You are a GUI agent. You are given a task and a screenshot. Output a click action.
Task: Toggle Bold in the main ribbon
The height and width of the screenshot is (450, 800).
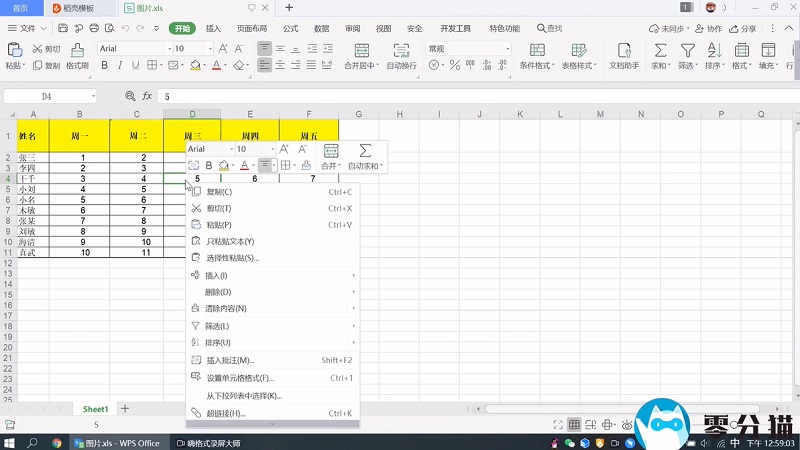[103, 66]
